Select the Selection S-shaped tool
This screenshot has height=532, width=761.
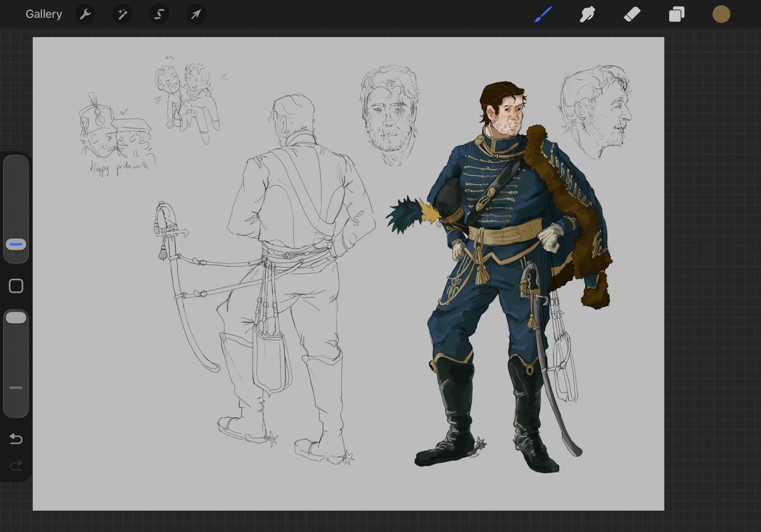[x=159, y=14]
